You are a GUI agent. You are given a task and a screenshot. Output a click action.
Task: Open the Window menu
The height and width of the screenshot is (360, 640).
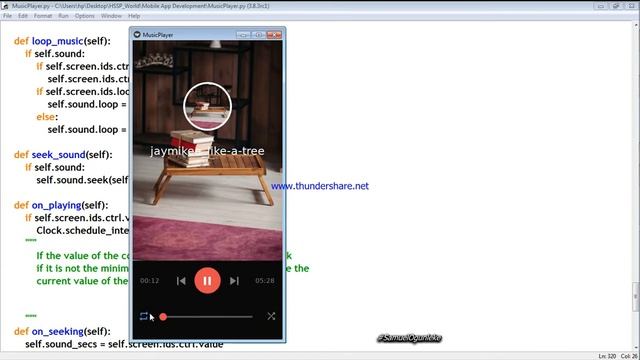(x=111, y=16)
